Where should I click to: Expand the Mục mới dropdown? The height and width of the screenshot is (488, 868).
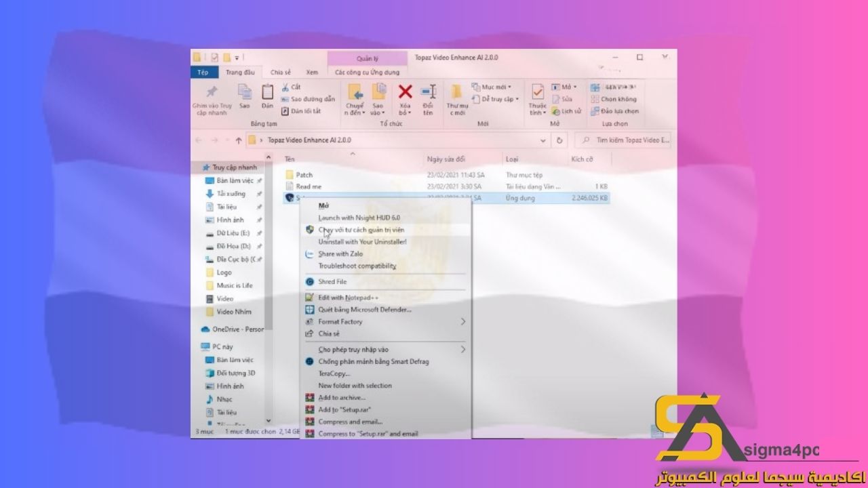(492, 87)
